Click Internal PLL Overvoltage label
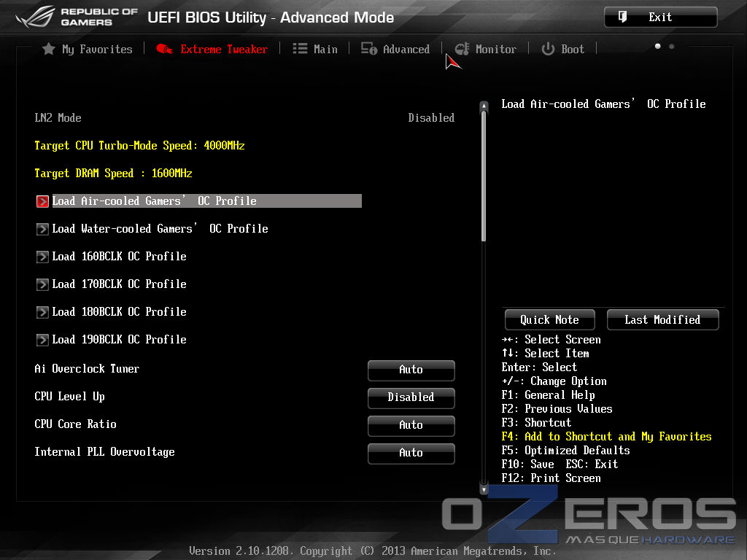Screen dimensions: 747x560 104,452
